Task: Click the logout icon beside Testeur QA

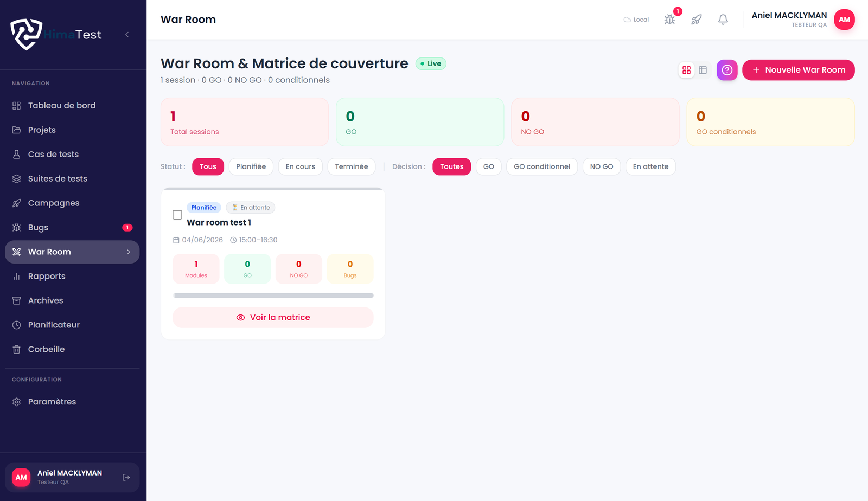Action: (x=126, y=477)
